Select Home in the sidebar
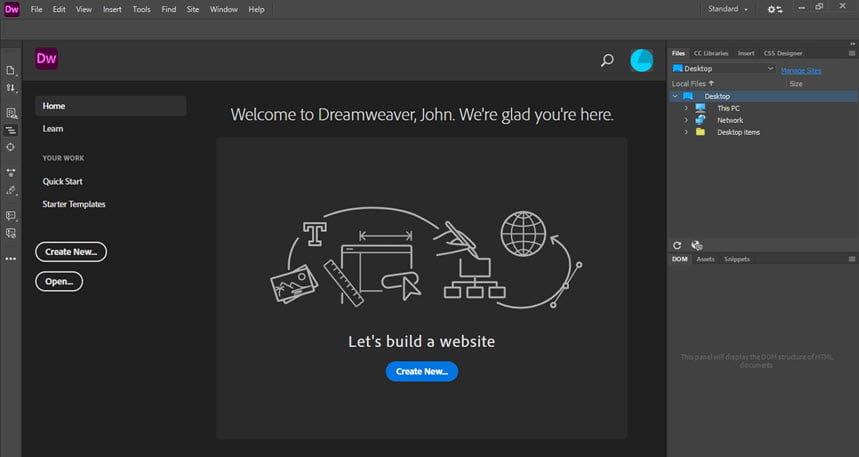 111,106
